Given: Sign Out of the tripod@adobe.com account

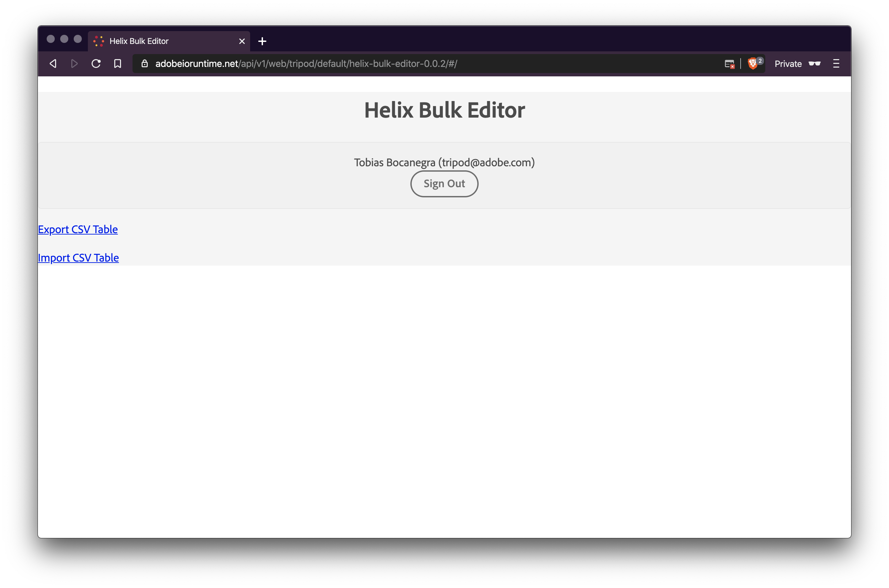Looking at the screenshot, I should pos(444,184).
